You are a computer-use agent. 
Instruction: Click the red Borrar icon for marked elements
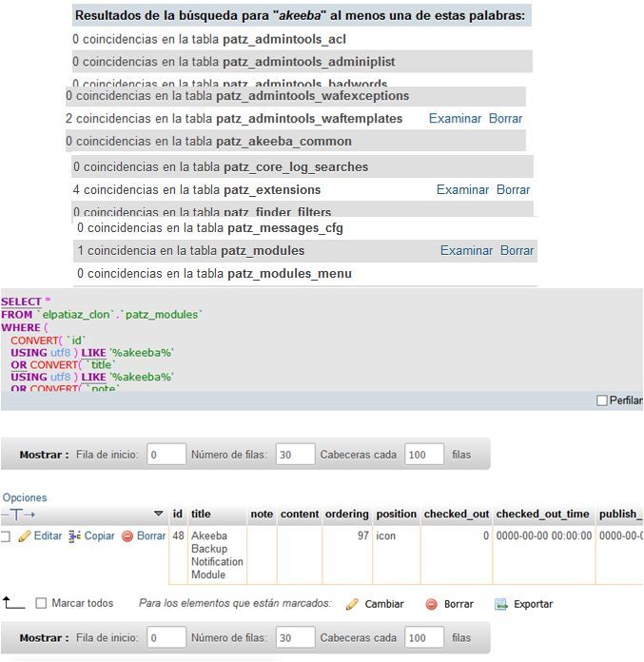point(431,605)
